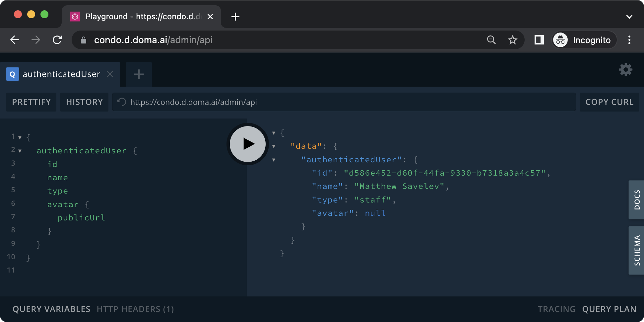
Task: Collapse "authenticatedUser" object in response
Action: click(274, 160)
